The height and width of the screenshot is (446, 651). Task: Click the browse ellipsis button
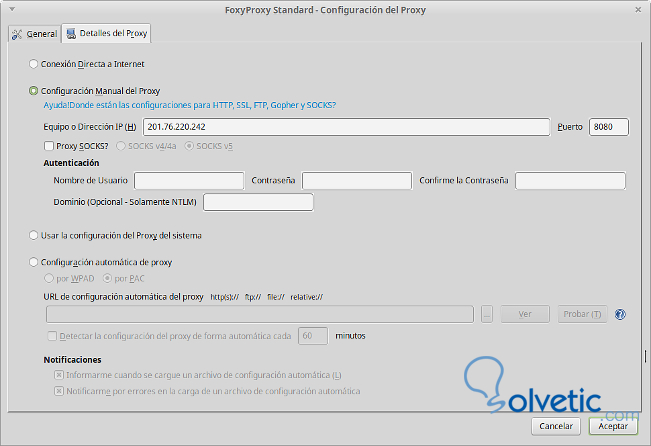click(487, 314)
